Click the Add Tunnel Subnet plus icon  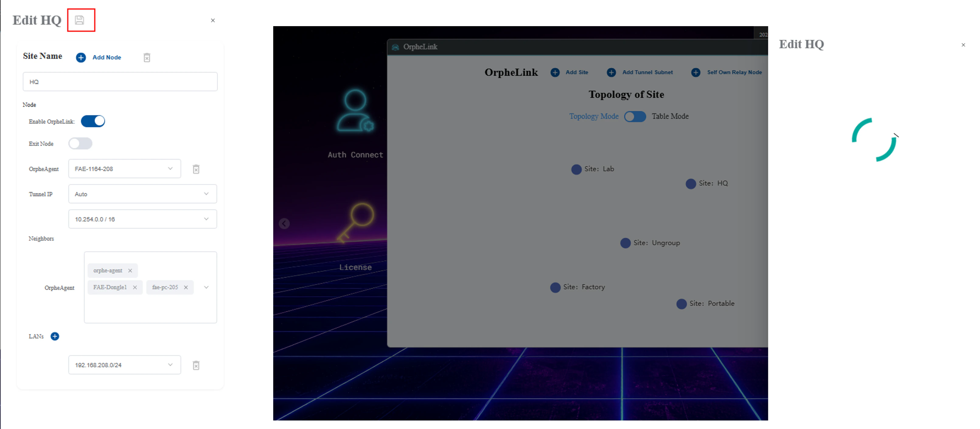coord(611,72)
